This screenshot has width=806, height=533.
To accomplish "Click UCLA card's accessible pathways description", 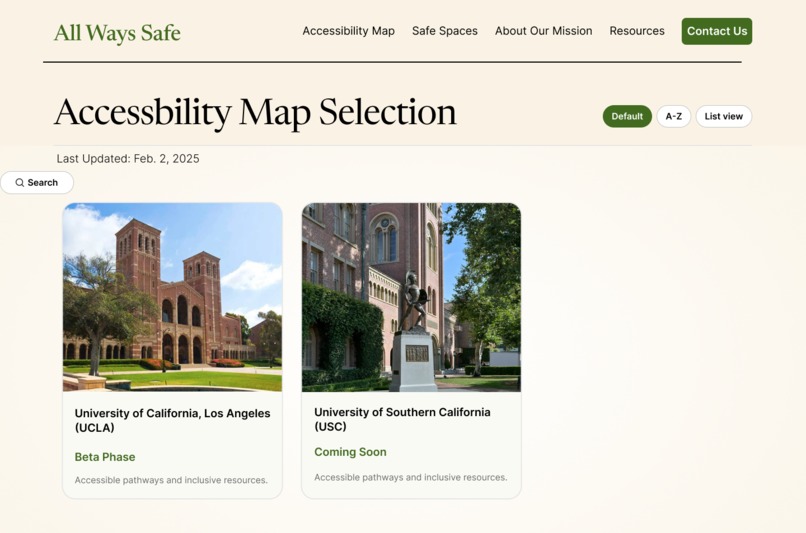I will coord(171,480).
